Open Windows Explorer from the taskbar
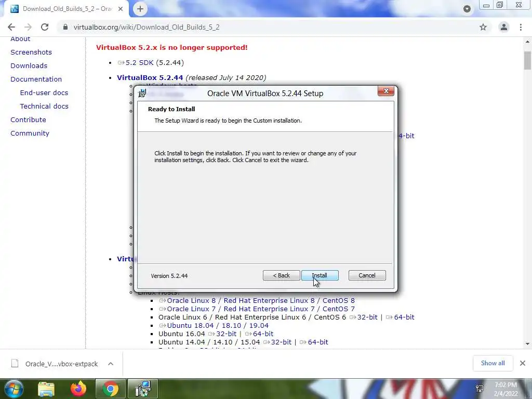The width and height of the screenshot is (532, 399). pos(46,389)
